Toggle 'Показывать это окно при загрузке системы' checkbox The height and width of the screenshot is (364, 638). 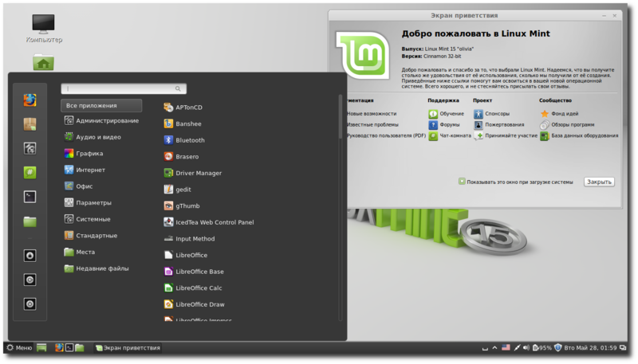(462, 182)
